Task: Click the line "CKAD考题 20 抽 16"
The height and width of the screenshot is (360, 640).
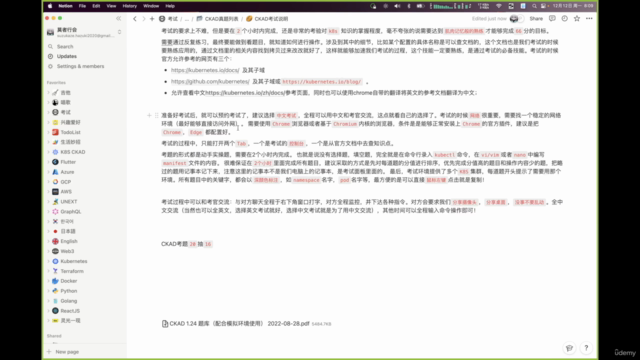Action: (187, 244)
